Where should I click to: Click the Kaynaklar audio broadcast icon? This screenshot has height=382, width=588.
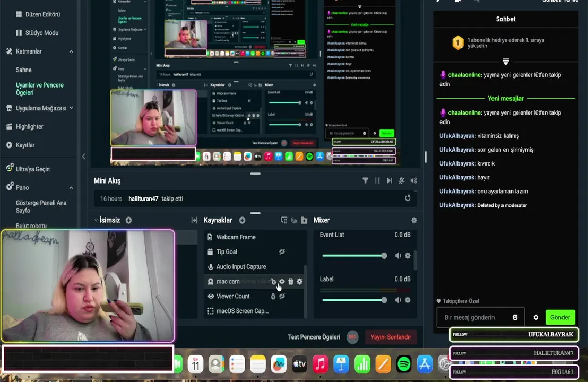tap(294, 220)
